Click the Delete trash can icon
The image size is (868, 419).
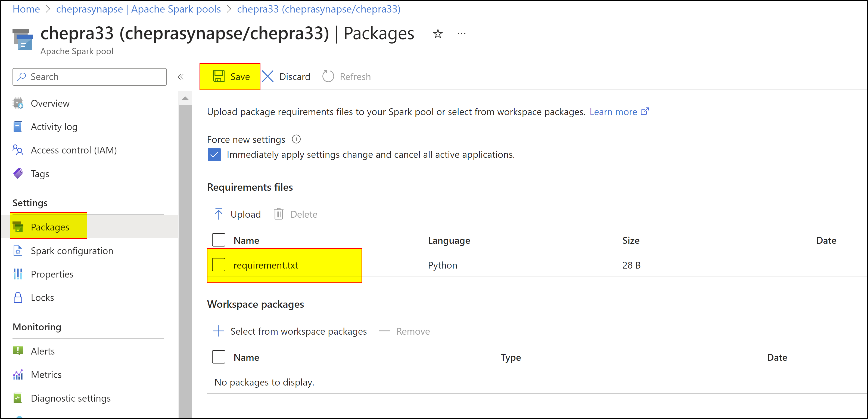click(278, 214)
